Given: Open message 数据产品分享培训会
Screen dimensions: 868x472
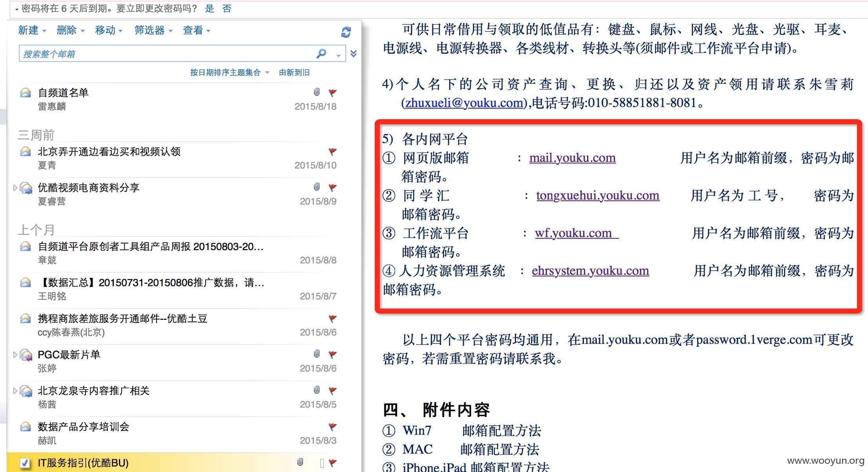Looking at the screenshot, I should click(x=177, y=434).
